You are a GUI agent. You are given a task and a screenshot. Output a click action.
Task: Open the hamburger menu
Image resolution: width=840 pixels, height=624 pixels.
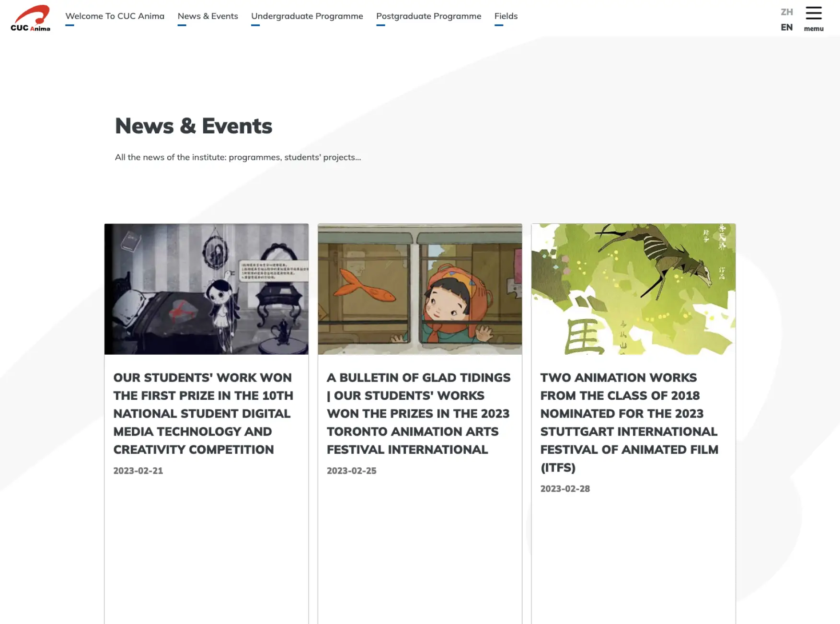click(813, 14)
